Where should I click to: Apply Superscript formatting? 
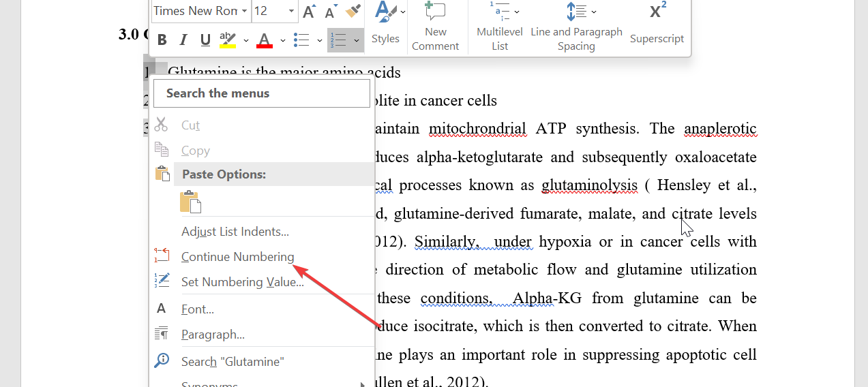click(657, 25)
